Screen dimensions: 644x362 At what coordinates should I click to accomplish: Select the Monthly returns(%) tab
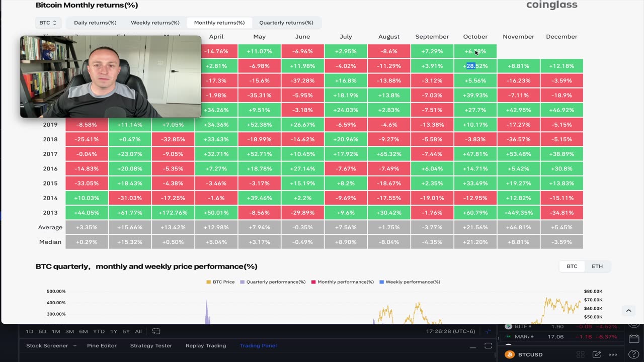[x=219, y=23]
